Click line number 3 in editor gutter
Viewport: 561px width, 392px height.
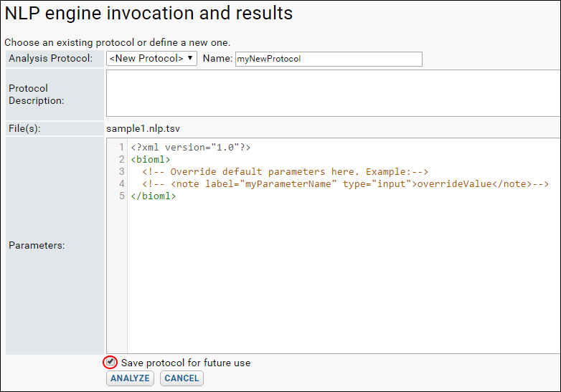(122, 171)
